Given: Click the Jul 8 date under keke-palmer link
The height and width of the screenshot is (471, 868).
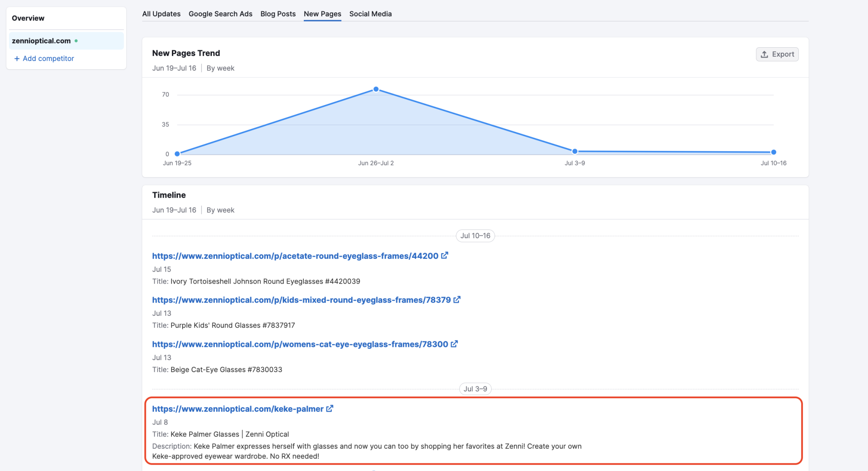Looking at the screenshot, I should 160,422.
